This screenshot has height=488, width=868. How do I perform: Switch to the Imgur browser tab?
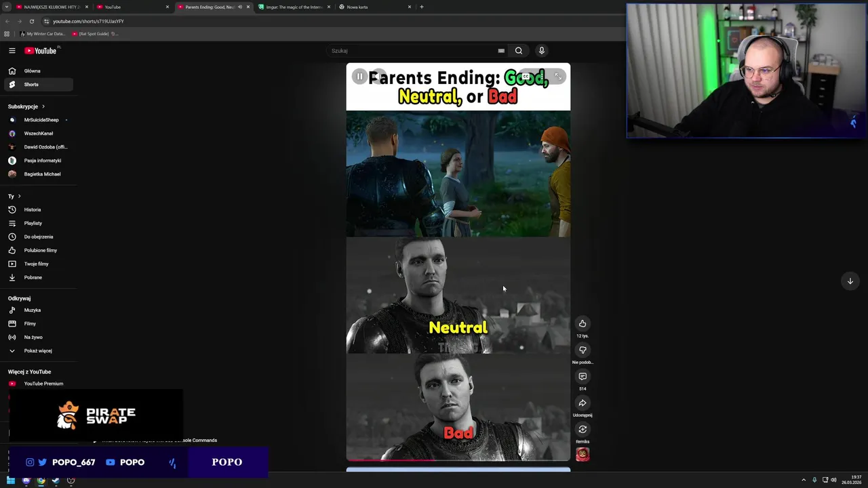point(293,7)
